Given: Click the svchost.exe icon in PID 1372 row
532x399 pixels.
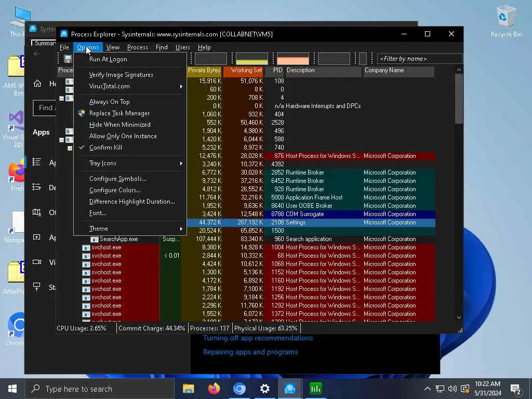Looking at the screenshot, I should pyautogui.click(x=86, y=314).
